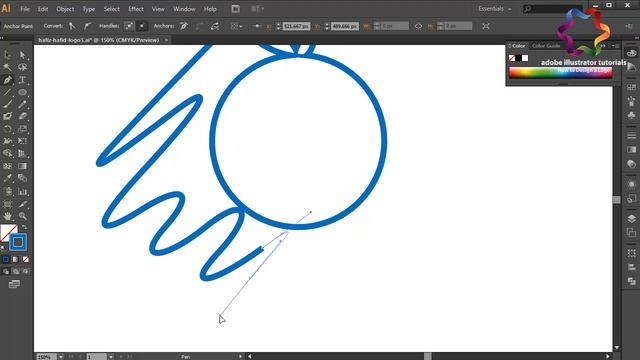Convert anchor points to smooth
The width and height of the screenshot is (640, 360).
click(x=87, y=26)
